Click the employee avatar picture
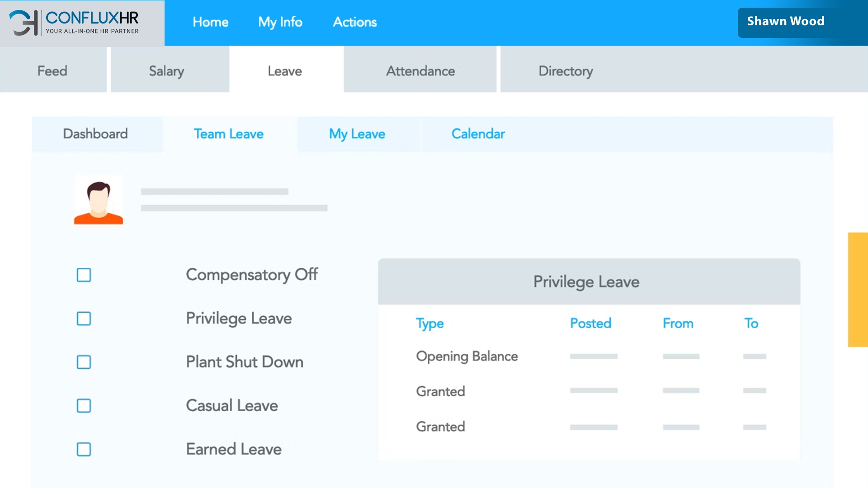Image resolution: width=868 pixels, height=488 pixels. 99,200
